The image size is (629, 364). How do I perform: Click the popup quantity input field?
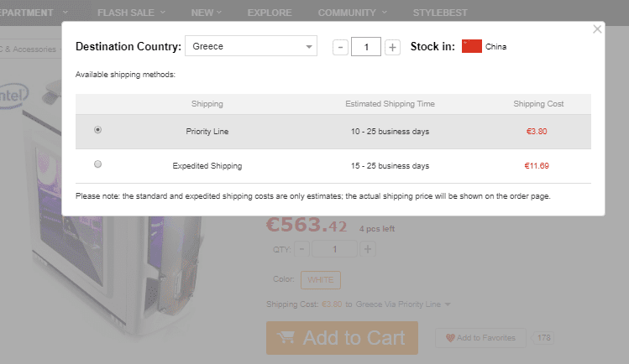pyautogui.click(x=366, y=47)
